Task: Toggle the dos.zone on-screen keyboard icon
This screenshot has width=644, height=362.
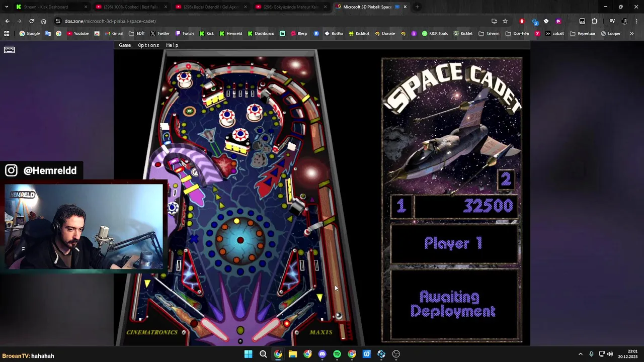Action: tap(9, 50)
